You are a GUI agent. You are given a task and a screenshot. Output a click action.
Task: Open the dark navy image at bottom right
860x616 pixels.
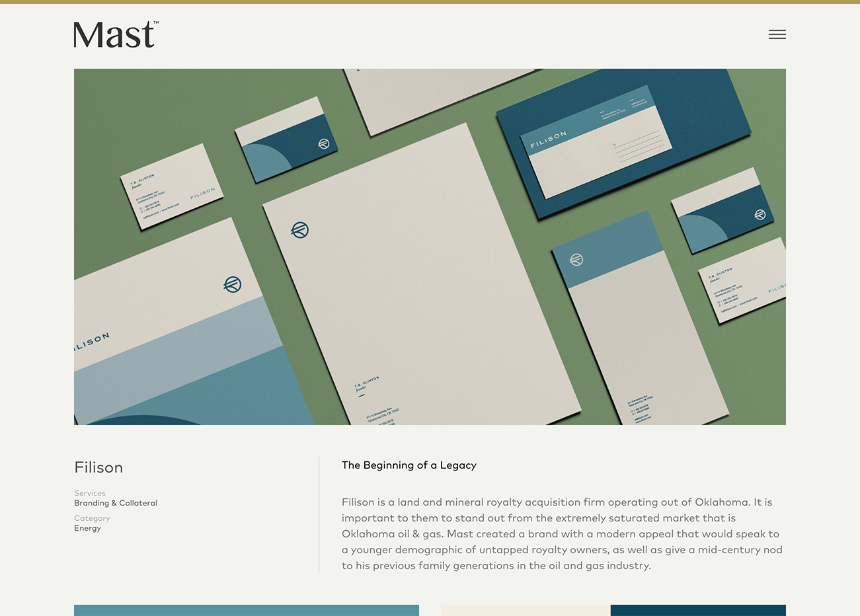click(x=697, y=610)
